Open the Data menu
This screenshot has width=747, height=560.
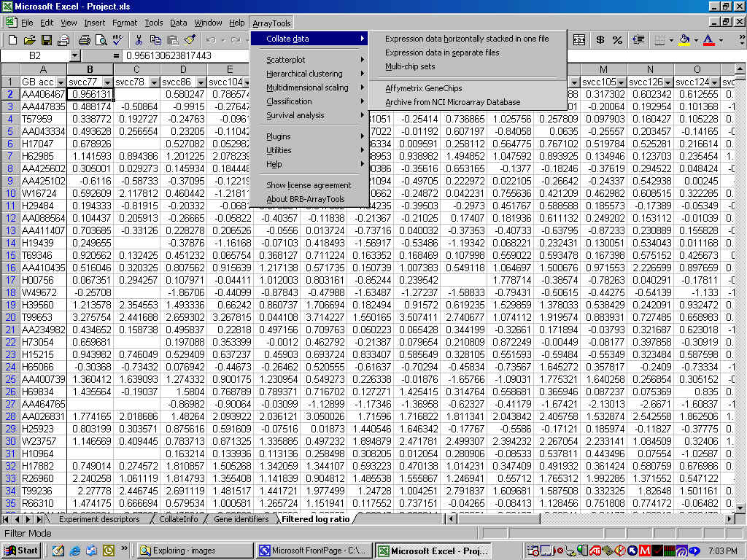click(178, 23)
